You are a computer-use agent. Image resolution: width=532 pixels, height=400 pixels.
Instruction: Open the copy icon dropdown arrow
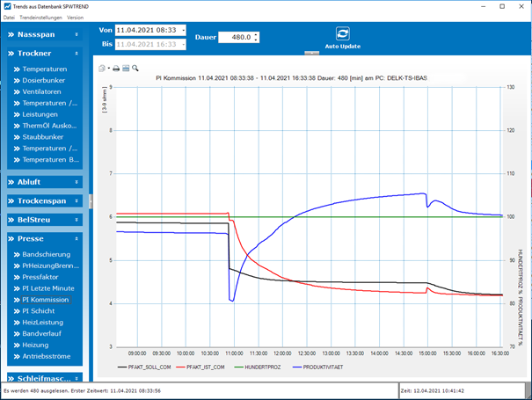click(x=108, y=69)
